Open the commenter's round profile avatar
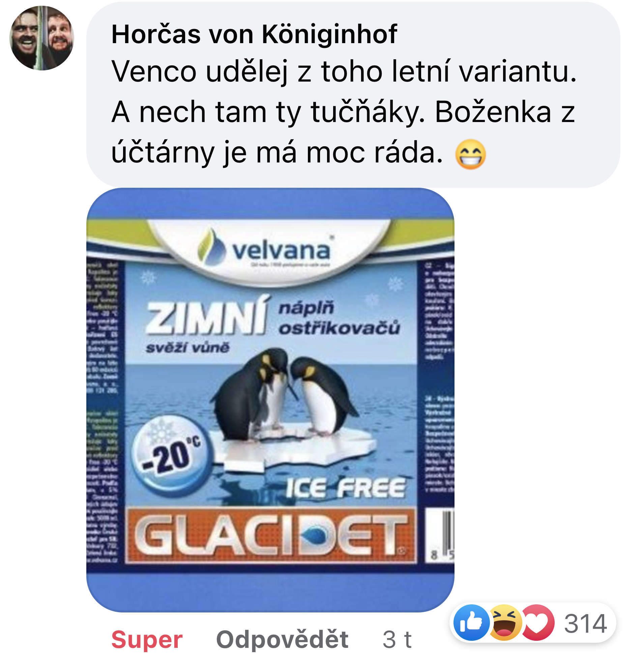 [41, 38]
